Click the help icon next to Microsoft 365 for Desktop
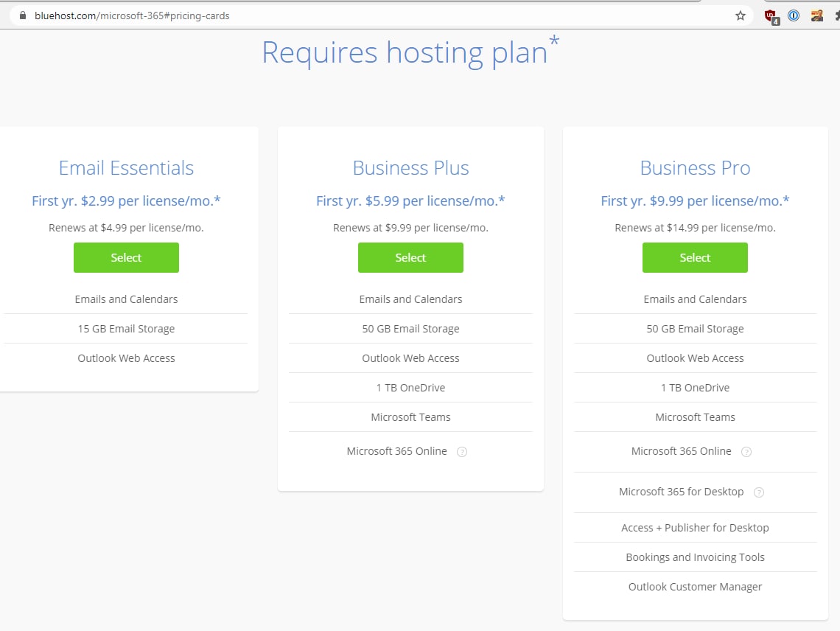This screenshot has width=840, height=631. pyautogui.click(x=758, y=492)
